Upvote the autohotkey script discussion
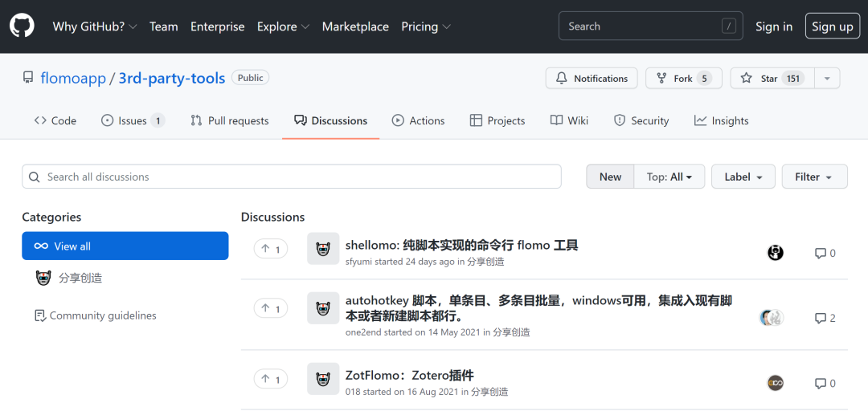Viewport: 868px width, 411px height. (x=271, y=308)
